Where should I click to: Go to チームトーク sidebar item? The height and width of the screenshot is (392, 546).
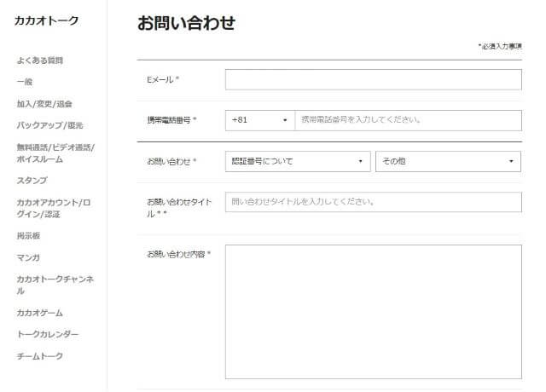tap(39, 356)
